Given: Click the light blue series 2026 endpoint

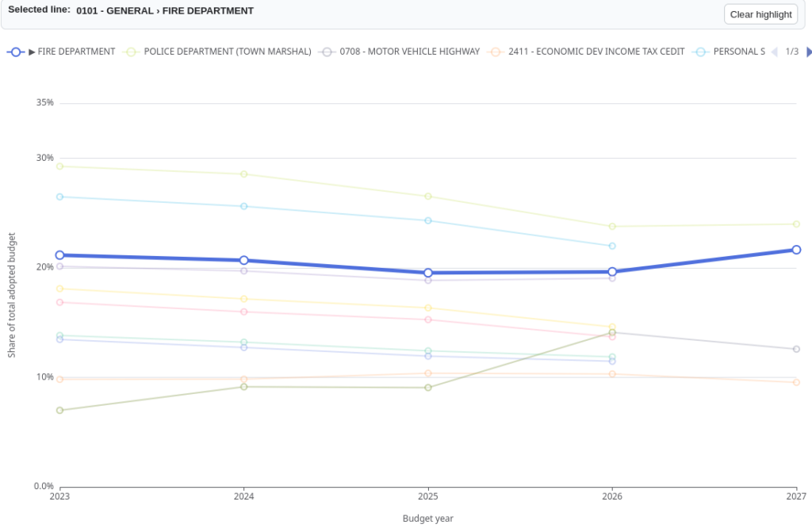Looking at the screenshot, I should (x=612, y=246).
